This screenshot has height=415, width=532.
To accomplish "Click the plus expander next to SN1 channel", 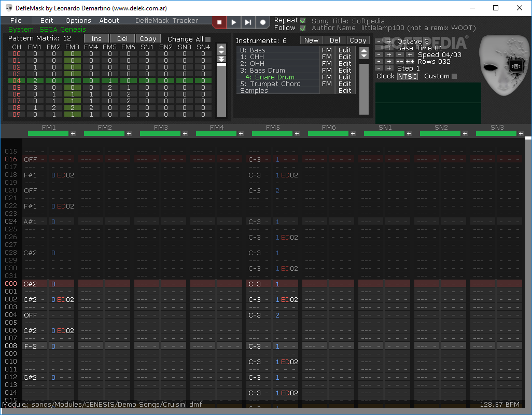I will coord(409,134).
